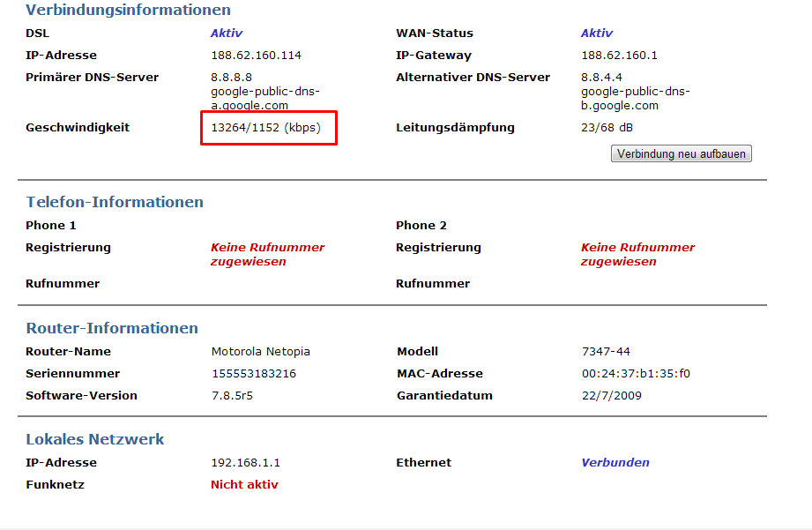Select the WAN IP address 188.62.160.114

pyautogui.click(x=256, y=56)
